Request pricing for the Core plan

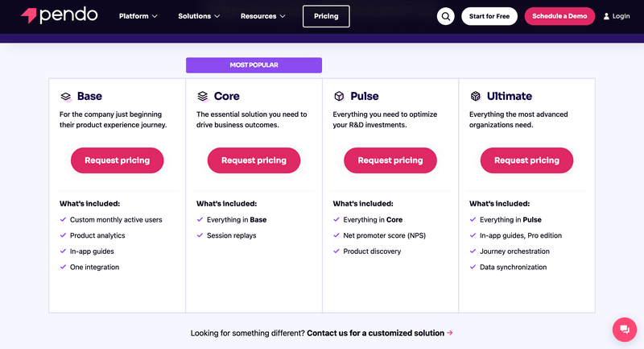[x=254, y=160]
